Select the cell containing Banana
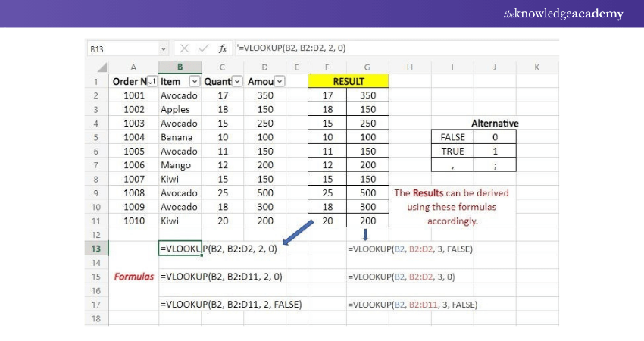The width and height of the screenshot is (644, 341). point(180,137)
